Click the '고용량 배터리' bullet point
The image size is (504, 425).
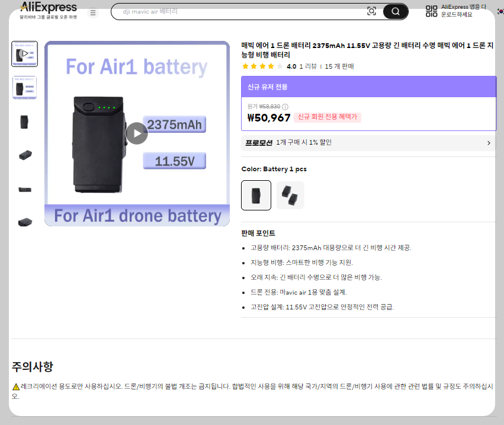(330, 248)
